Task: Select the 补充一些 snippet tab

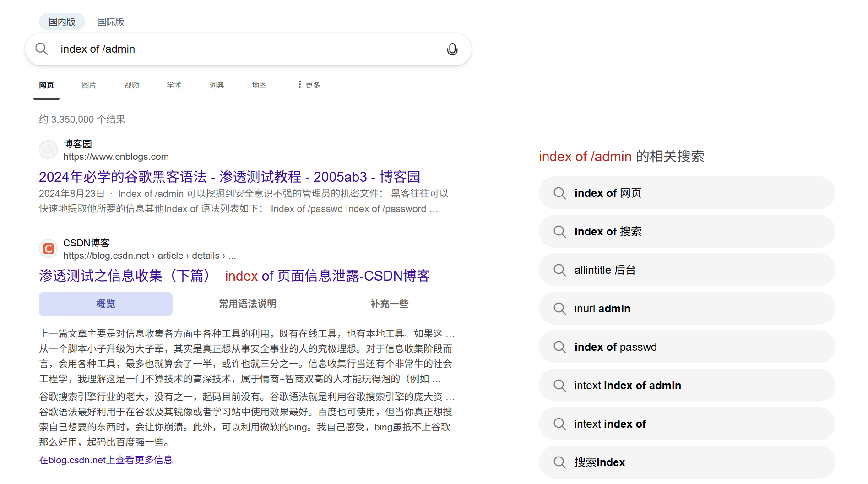Action: (390, 304)
